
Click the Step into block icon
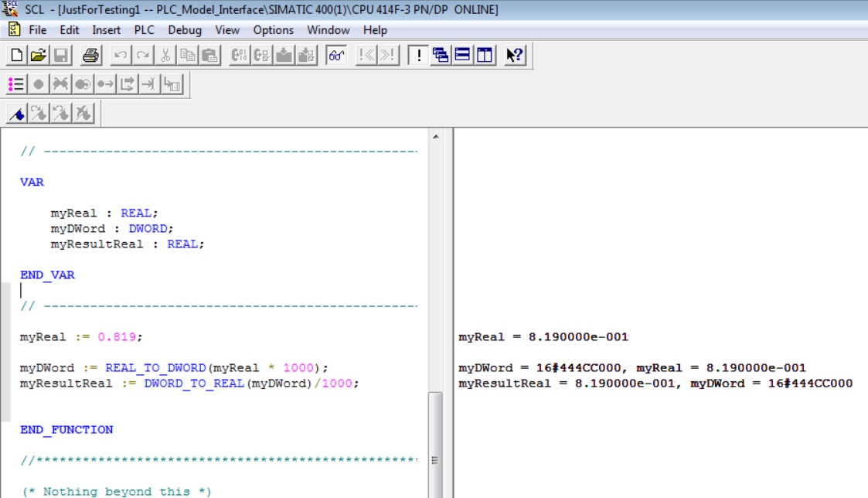click(x=172, y=84)
